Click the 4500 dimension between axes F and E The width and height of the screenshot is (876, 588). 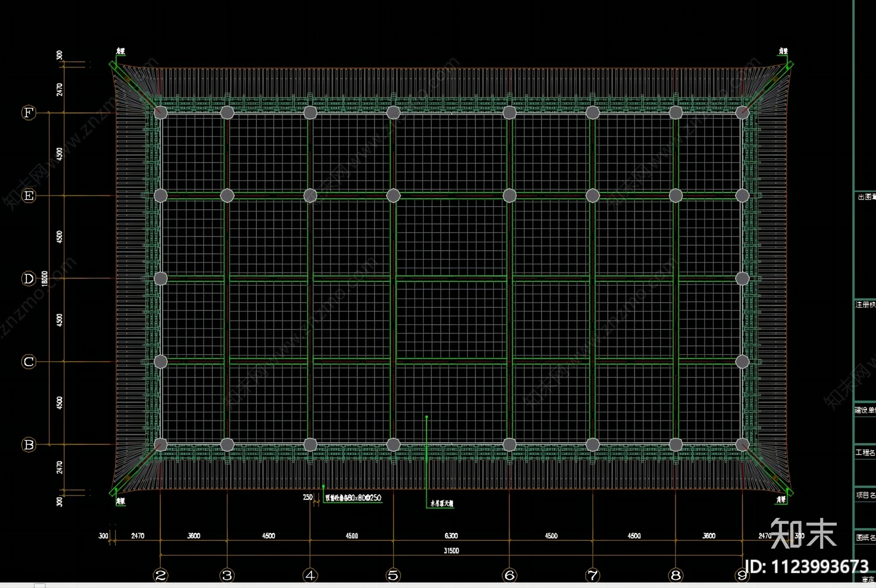(x=60, y=154)
